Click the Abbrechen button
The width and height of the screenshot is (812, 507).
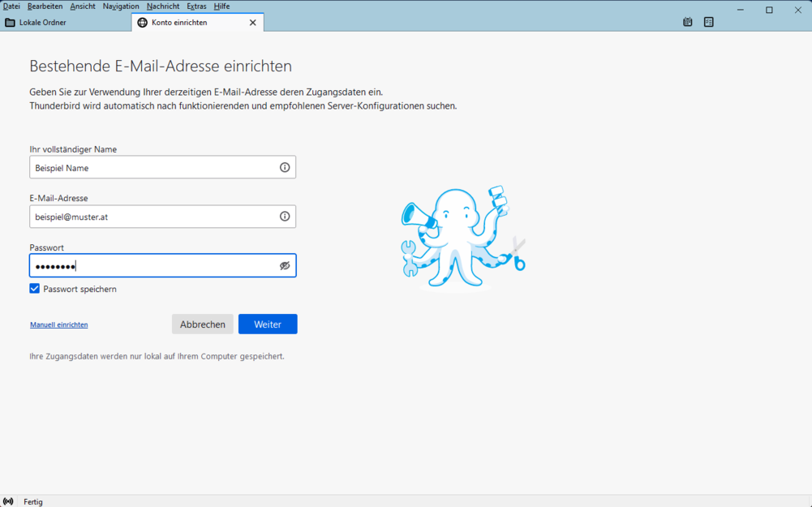point(202,324)
